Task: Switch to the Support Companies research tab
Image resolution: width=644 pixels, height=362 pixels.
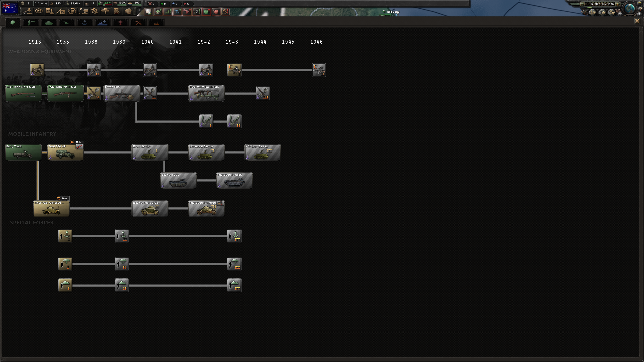Action: coord(31,22)
